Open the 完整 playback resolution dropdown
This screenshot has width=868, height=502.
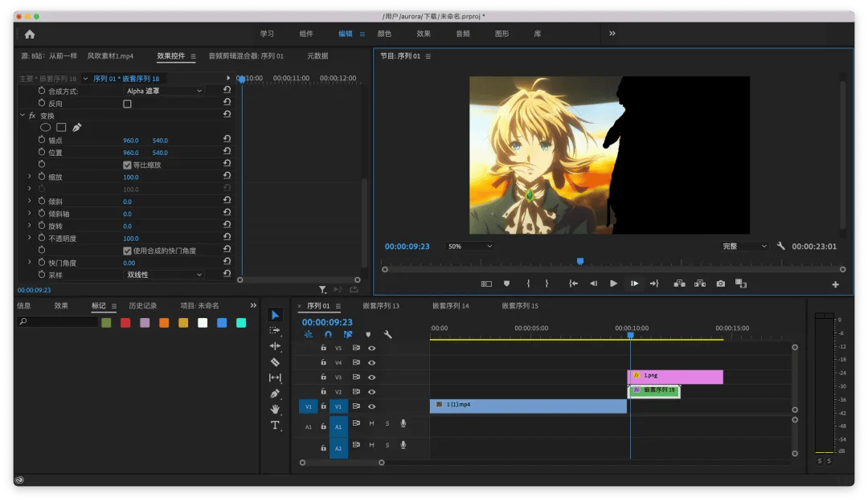(x=744, y=247)
